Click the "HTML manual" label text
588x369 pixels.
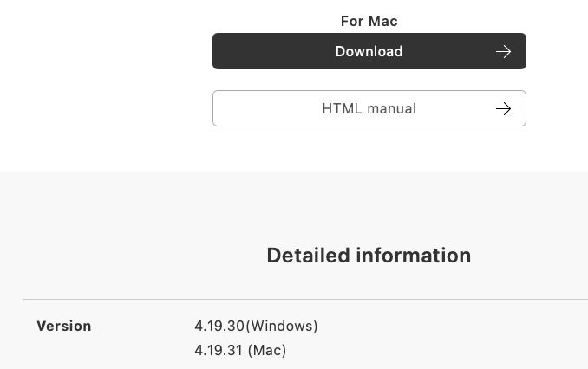[x=369, y=109]
